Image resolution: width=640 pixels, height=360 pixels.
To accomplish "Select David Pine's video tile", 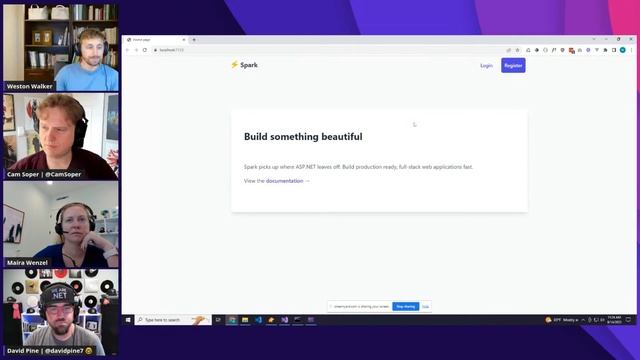I will (61, 313).
